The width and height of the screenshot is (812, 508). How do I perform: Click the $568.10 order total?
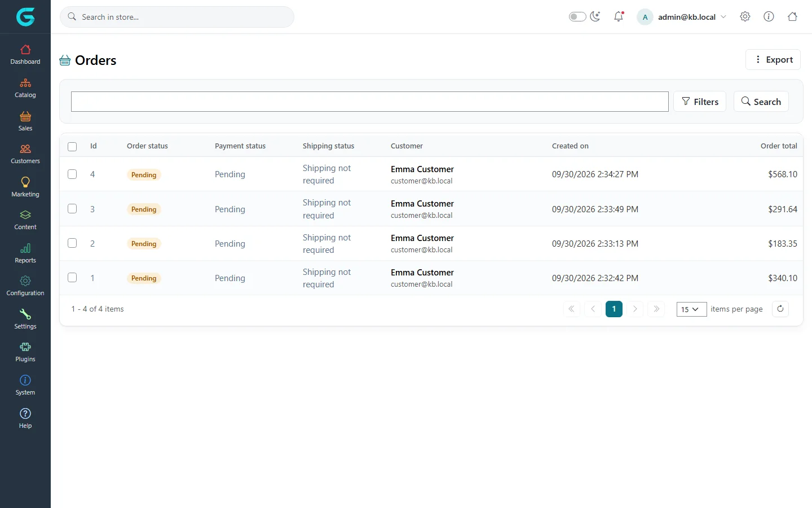pyautogui.click(x=783, y=174)
